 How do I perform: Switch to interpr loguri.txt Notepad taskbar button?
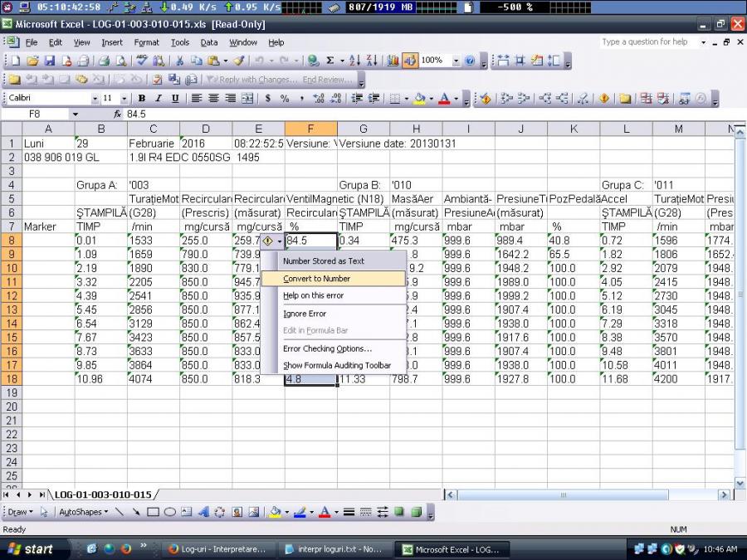coord(331,548)
